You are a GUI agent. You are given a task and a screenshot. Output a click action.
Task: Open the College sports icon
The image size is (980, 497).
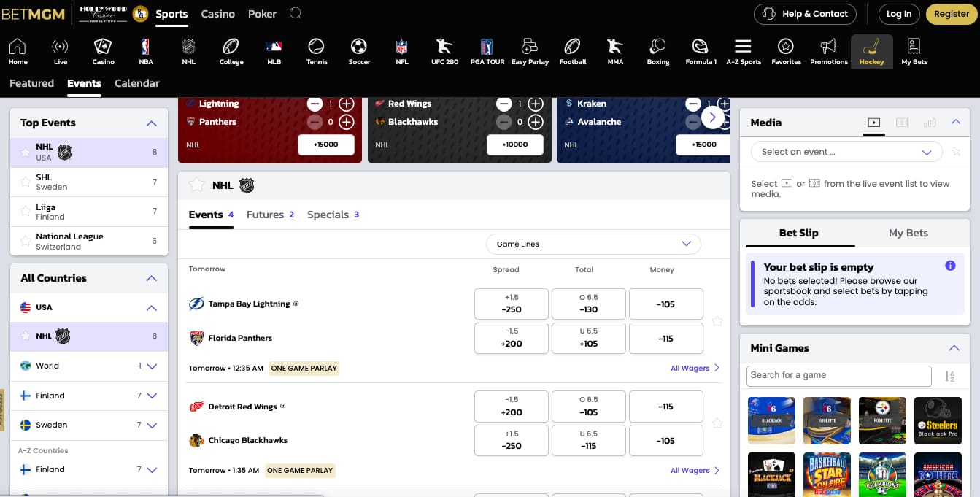pyautogui.click(x=231, y=51)
